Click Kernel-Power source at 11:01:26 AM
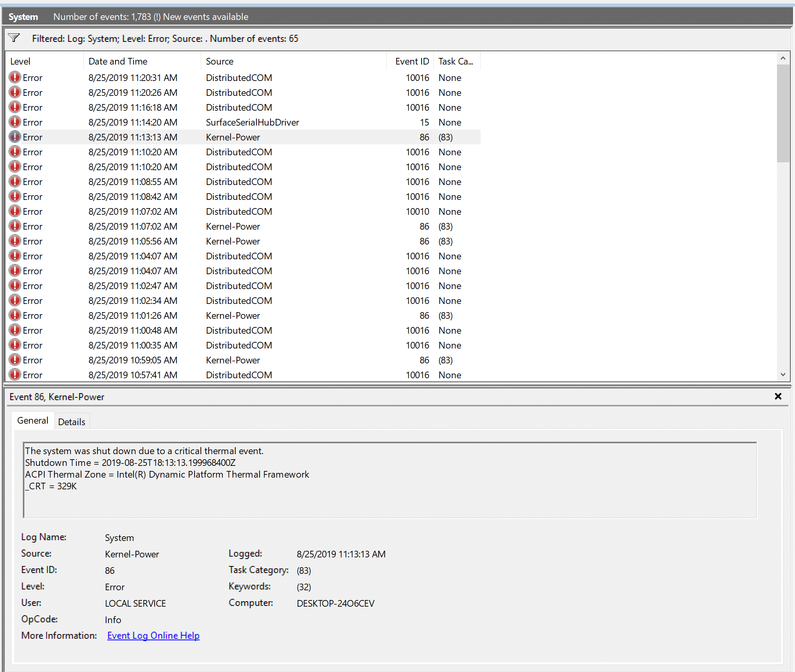Screen dimensions: 795x672 pos(233,316)
